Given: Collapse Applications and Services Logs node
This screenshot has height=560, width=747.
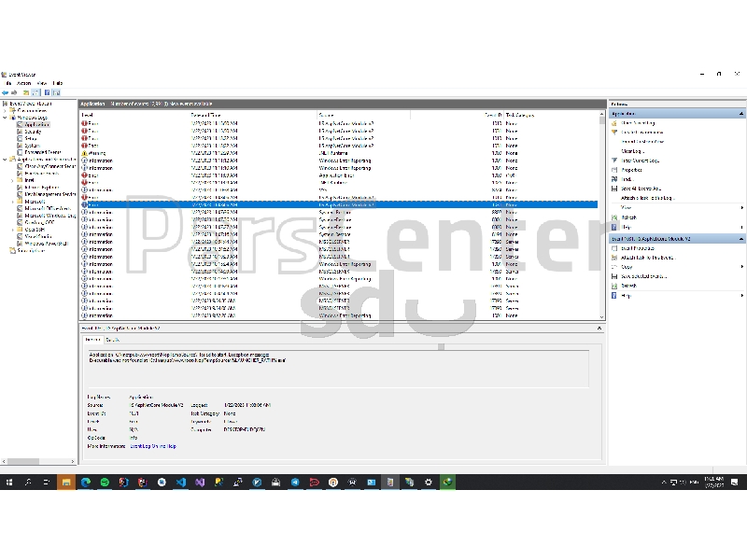Looking at the screenshot, I should [x=6, y=160].
